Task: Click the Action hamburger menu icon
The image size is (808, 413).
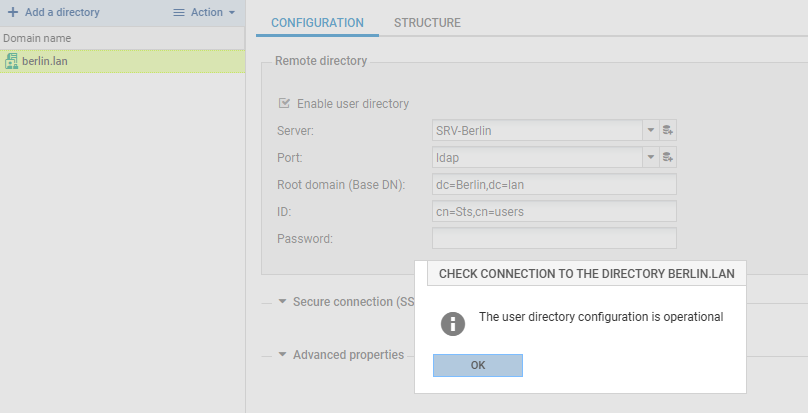Action: tap(179, 12)
